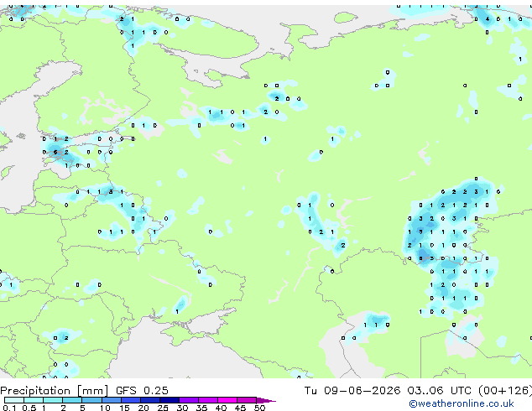Click the 'Precipitation [mm]' title text
The width and height of the screenshot is (532, 411).
click(54, 391)
